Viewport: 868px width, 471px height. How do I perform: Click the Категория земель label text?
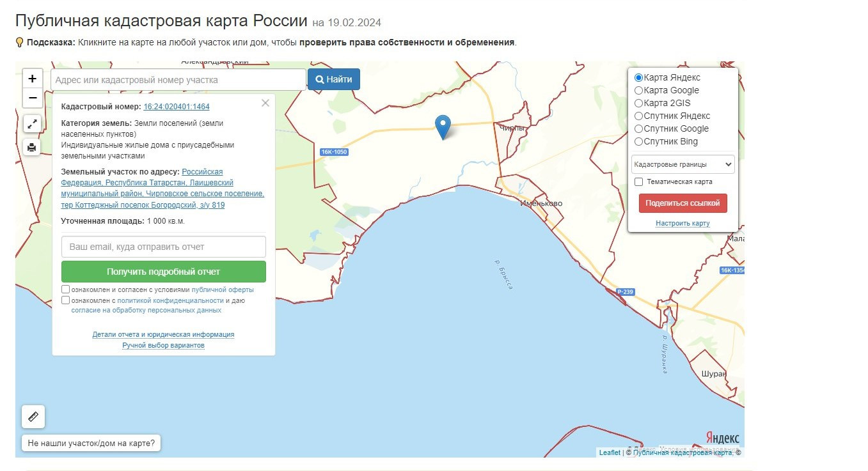97,123
